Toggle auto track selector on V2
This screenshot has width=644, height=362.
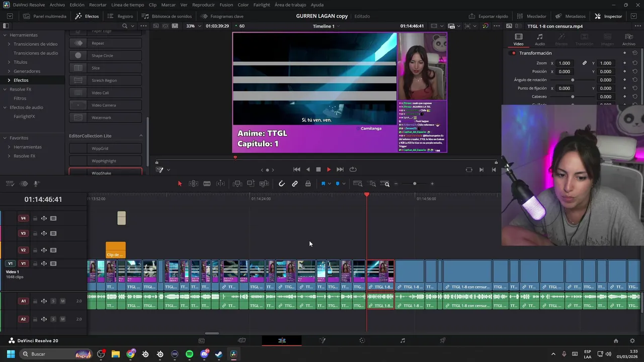pyautogui.click(x=44, y=250)
